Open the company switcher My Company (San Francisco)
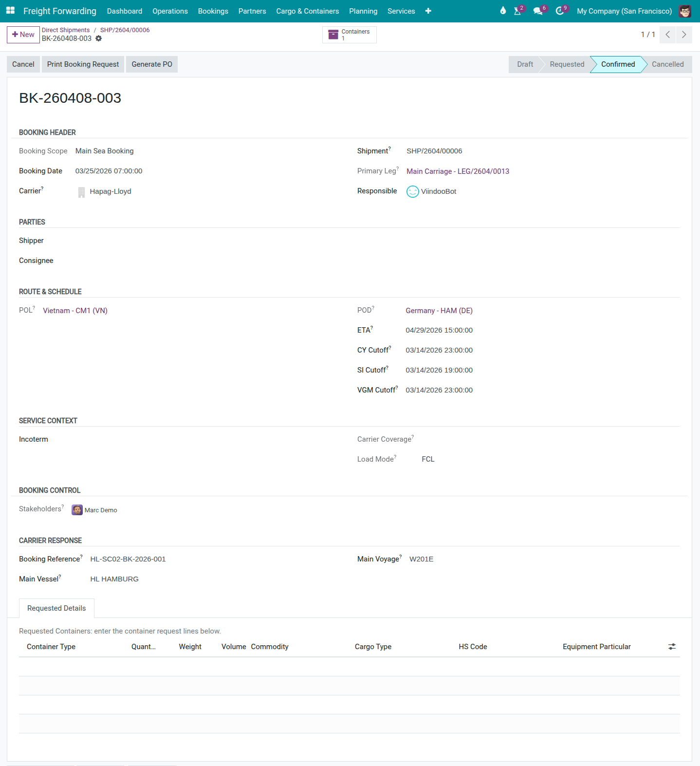Image resolution: width=700 pixels, height=766 pixels. [624, 11]
